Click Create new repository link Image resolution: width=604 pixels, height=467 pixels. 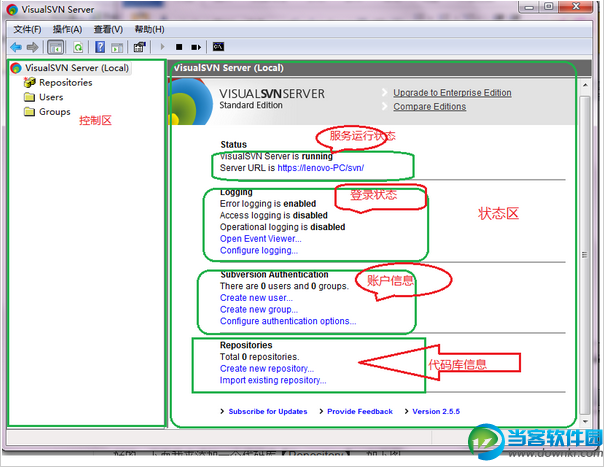coord(267,369)
